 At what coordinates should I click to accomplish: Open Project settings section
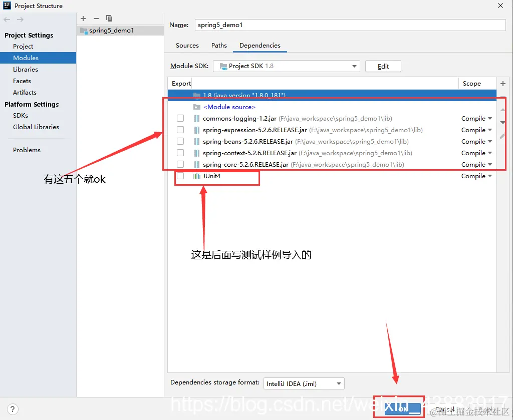coord(23,47)
